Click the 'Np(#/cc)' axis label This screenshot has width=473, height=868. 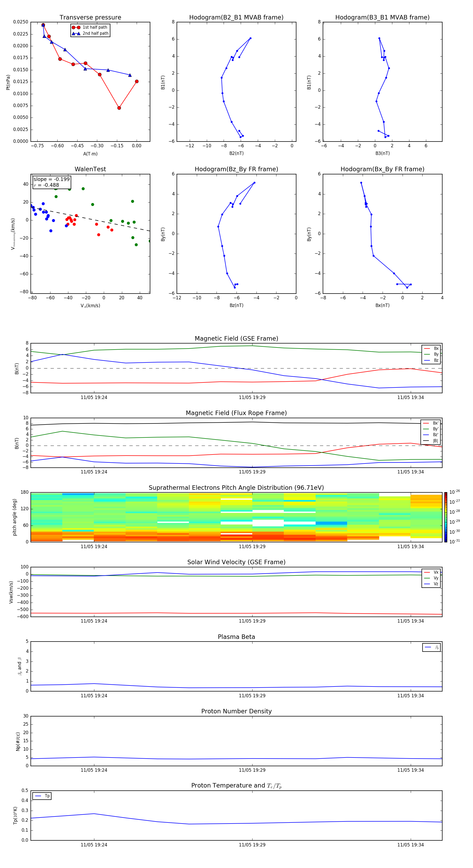(18, 741)
